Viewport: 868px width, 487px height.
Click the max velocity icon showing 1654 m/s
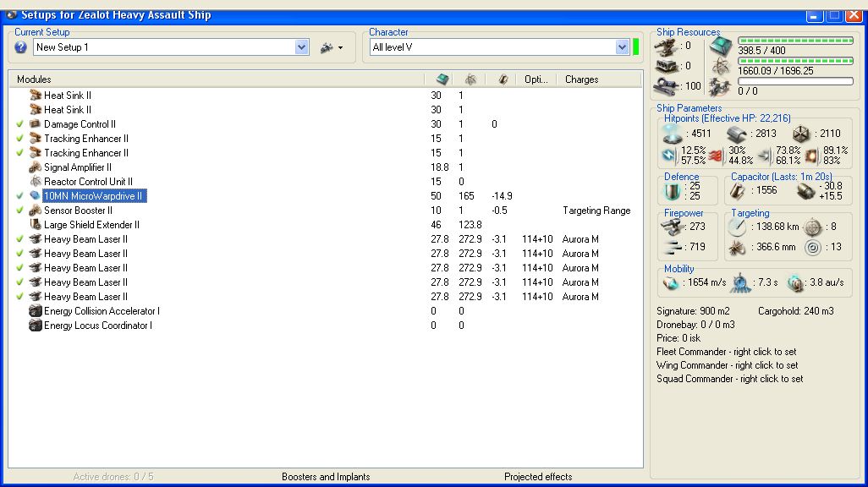pyautogui.click(x=671, y=282)
